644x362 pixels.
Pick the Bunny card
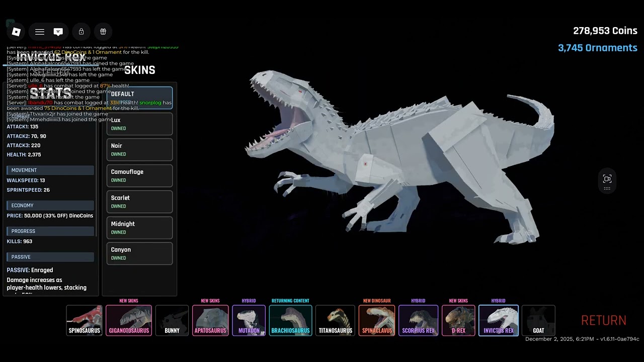(172, 320)
